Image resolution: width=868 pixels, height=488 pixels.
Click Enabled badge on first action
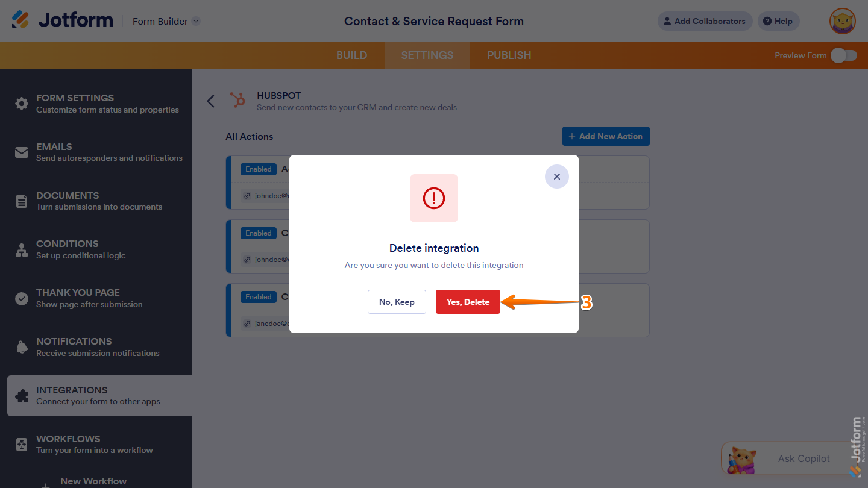tap(259, 169)
